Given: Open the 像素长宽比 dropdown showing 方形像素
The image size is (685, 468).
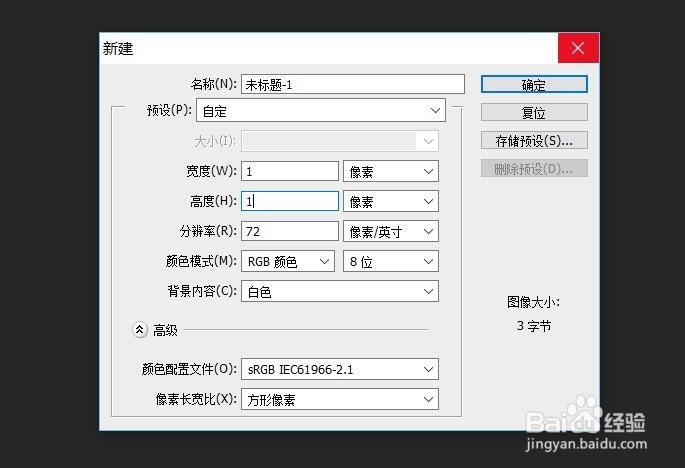Looking at the screenshot, I should tap(339, 399).
